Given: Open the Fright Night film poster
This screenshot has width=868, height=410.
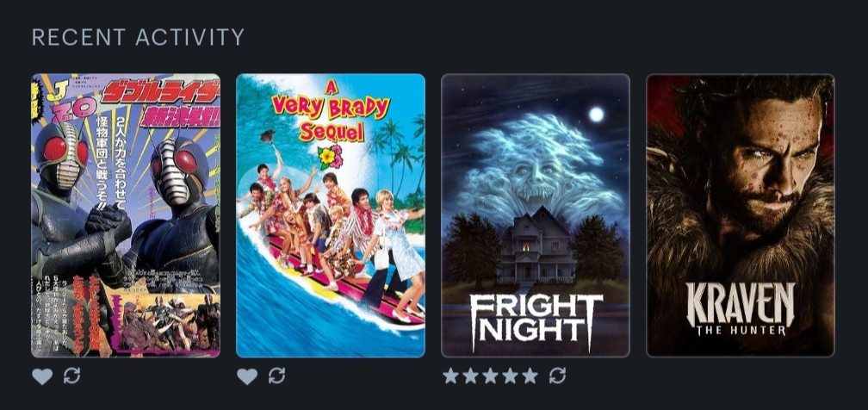Looking at the screenshot, I should tap(536, 215).
